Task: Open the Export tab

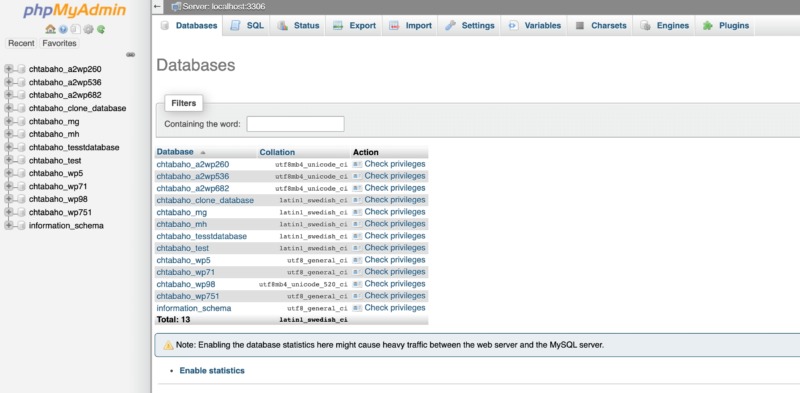Action: point(354,26)
